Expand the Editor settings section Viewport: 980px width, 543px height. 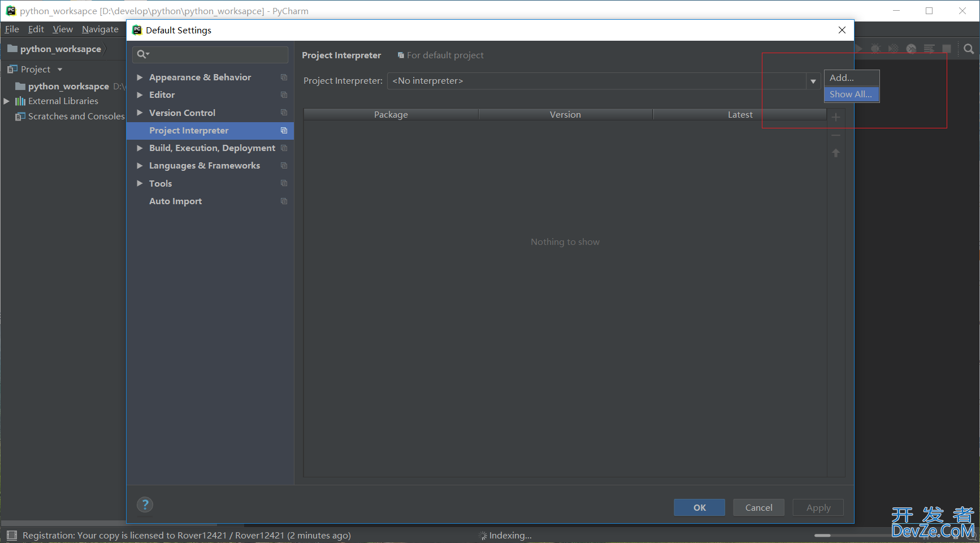pyautogui.click(x=140, y=95)
